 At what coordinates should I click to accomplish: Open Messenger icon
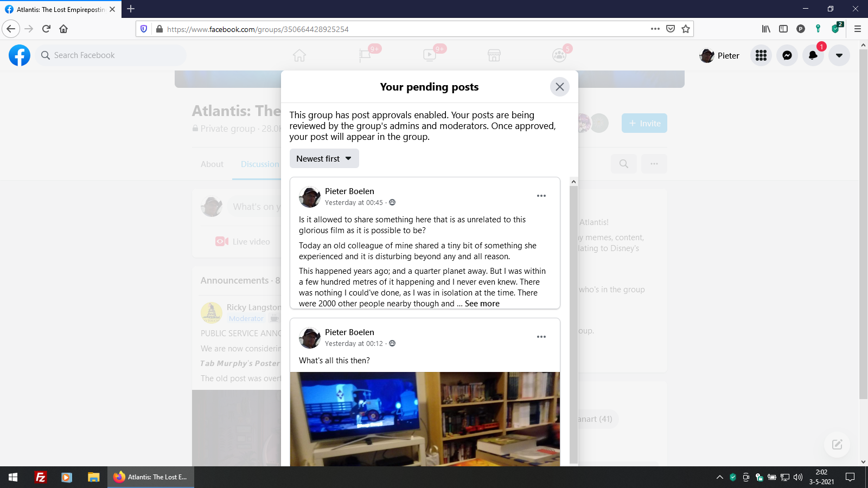pyautogui.click(x=787, y=55)
